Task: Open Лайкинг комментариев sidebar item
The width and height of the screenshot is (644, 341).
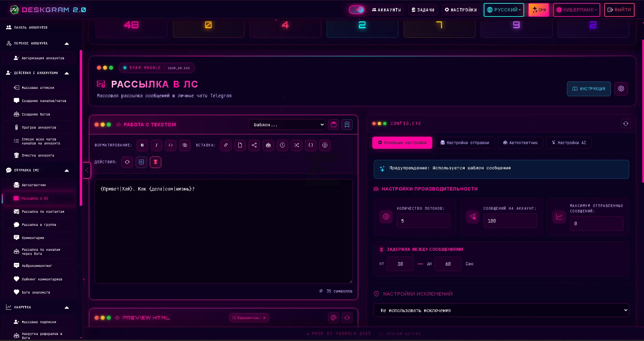Action: 39,279
